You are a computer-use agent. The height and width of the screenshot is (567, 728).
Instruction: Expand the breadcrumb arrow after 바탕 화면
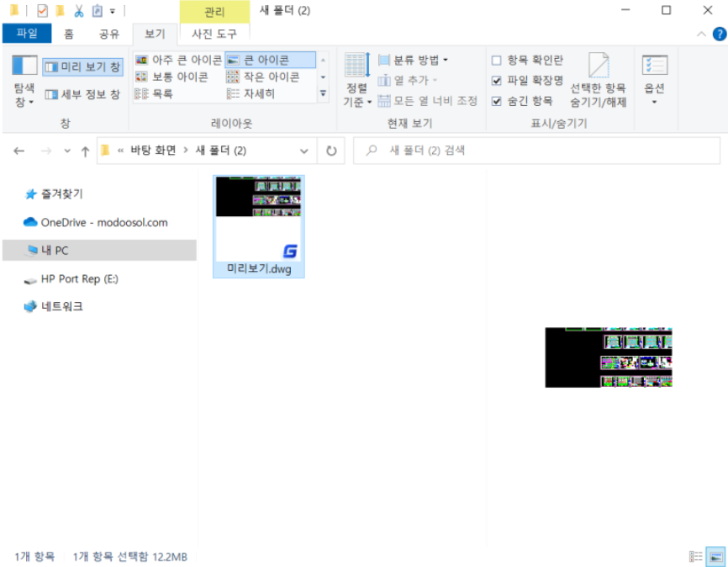click(x=186, y=150)
